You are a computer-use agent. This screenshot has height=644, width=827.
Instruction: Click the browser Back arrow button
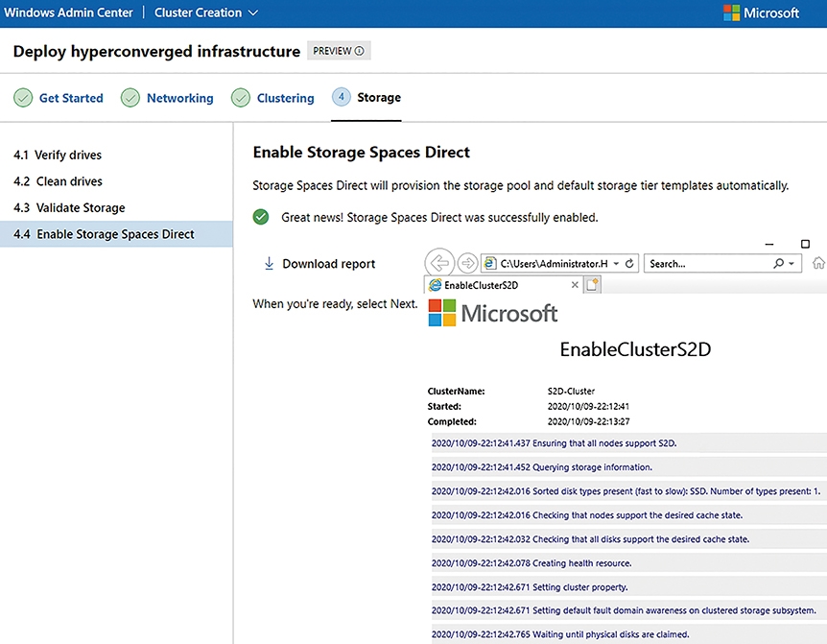[439, 262]
